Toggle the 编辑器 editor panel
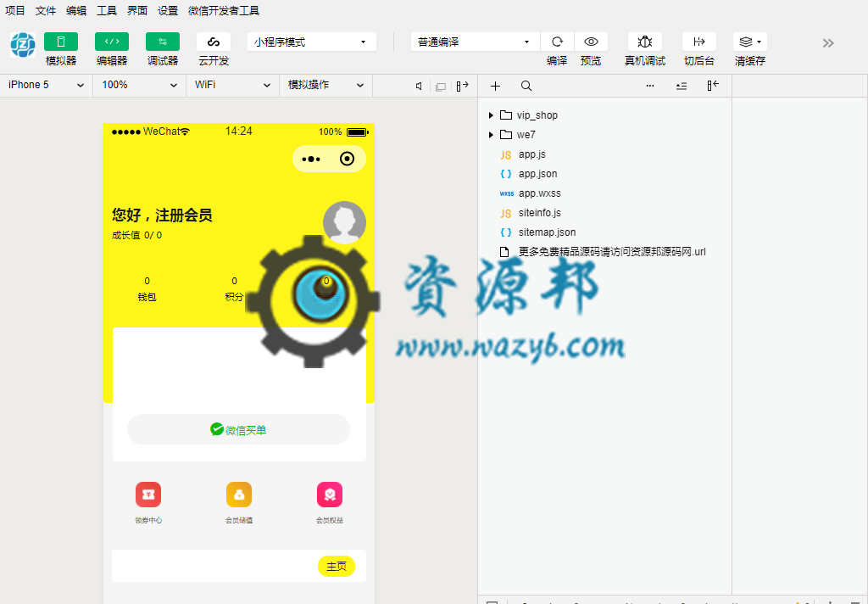The height and width of the screenshot is (604, 868). [x=112, y=42]
